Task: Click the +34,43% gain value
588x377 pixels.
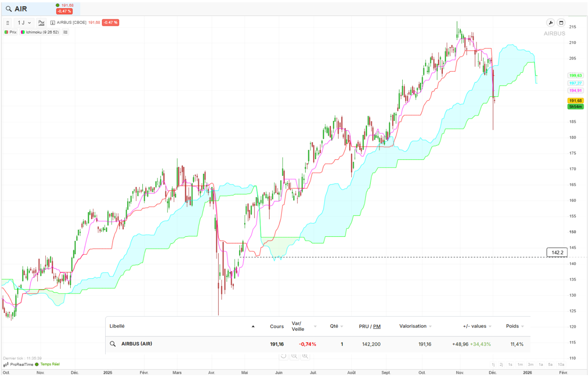Action: click(x=480, y=344)
